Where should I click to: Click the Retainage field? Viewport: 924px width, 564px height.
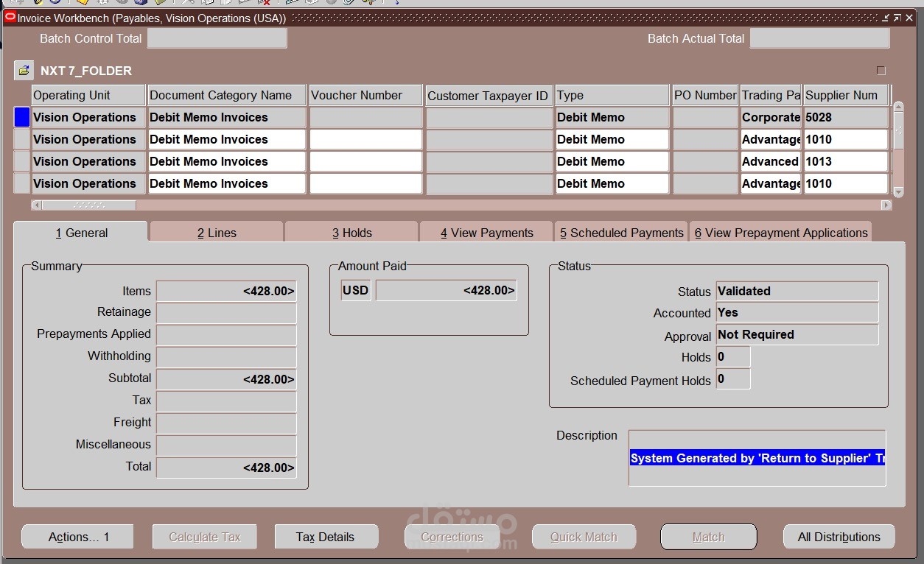226,313
